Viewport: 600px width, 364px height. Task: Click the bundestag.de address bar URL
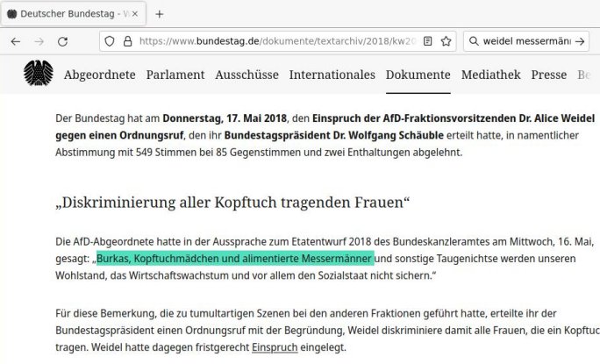pyautogui.click(x=277, y=41)
